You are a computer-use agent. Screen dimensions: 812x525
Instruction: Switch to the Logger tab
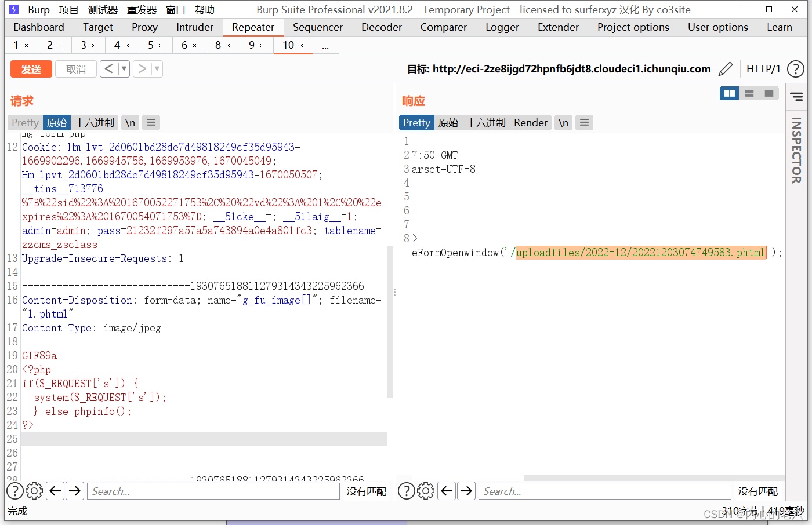click(502, 27)
